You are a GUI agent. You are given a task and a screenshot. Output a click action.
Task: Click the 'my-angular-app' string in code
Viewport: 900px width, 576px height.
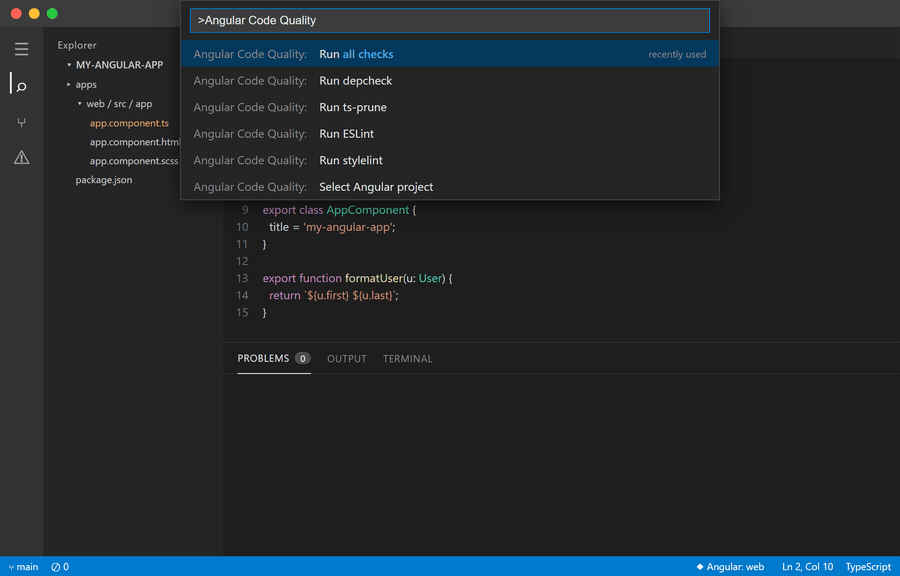348,227
